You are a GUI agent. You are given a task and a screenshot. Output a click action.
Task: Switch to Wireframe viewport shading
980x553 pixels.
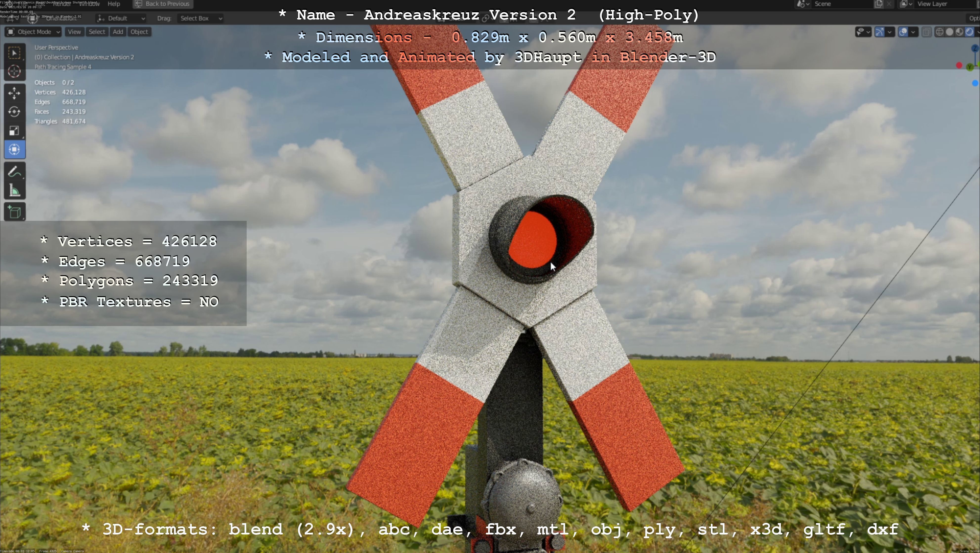(939, 32)
